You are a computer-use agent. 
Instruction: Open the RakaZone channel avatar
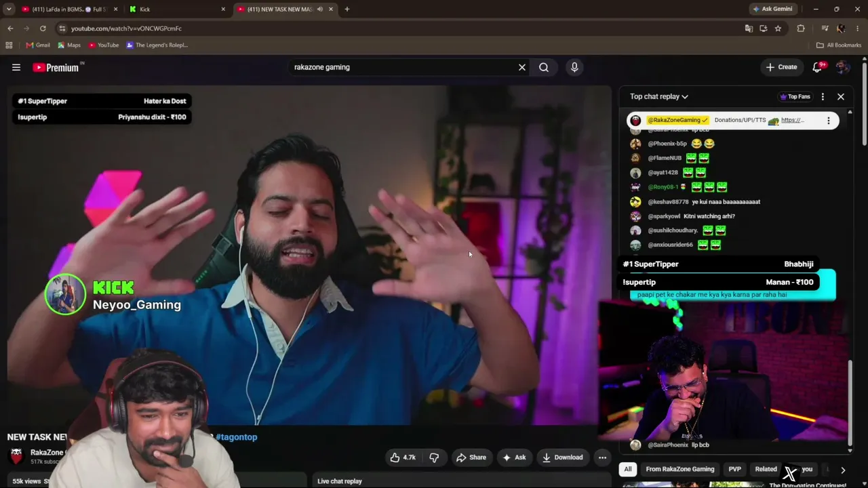pos(16,456)
